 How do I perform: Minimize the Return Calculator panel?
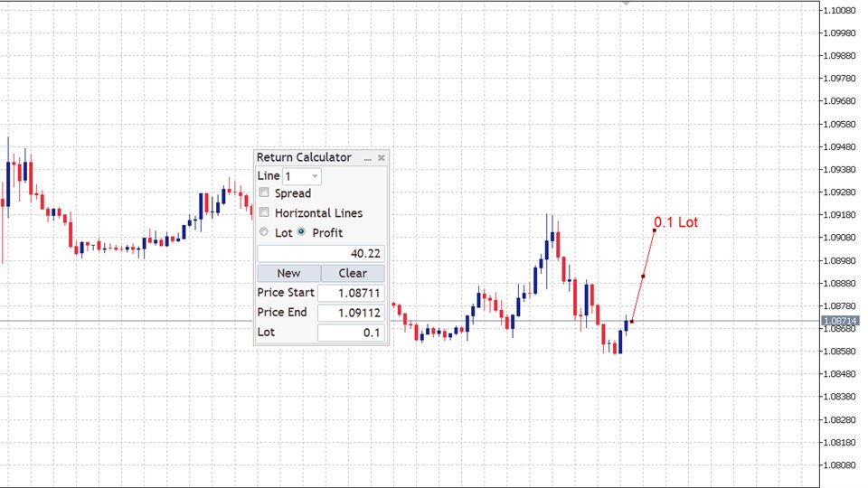(368, 158)
